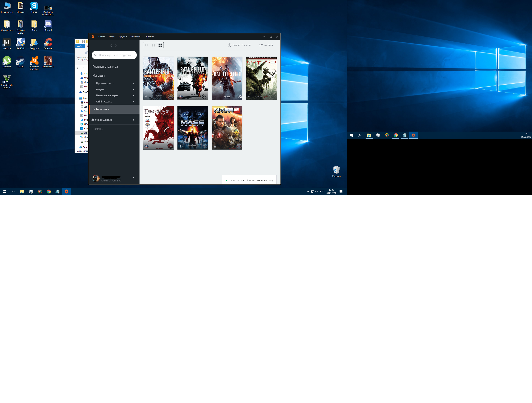This screenshot has height=403, width=532.
Task: Select the Свадьба Димы desktop folder
Action: [x=20, y=27]
